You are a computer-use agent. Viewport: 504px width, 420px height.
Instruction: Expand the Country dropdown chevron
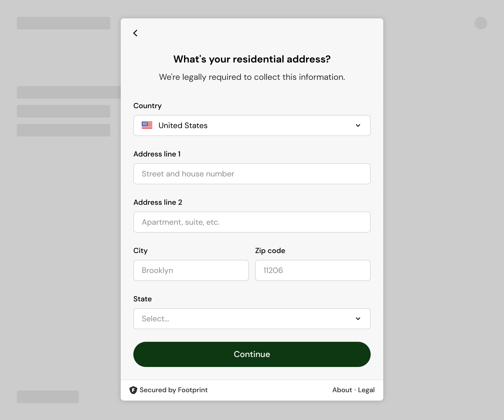tap(358, 125)
